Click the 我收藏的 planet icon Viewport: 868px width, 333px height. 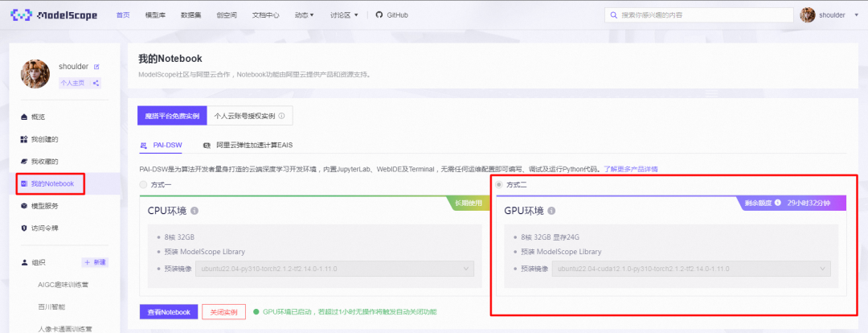coord(24,161)
